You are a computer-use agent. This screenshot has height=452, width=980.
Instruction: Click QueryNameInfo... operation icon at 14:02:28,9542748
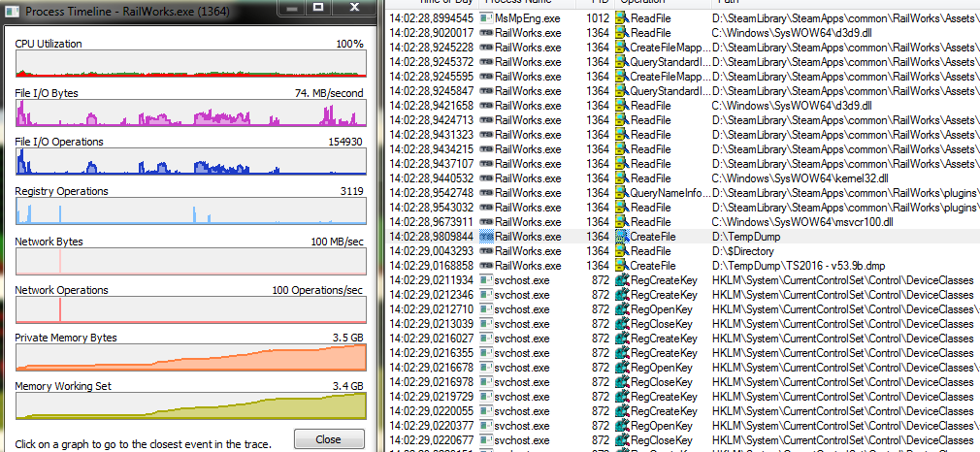621,193
